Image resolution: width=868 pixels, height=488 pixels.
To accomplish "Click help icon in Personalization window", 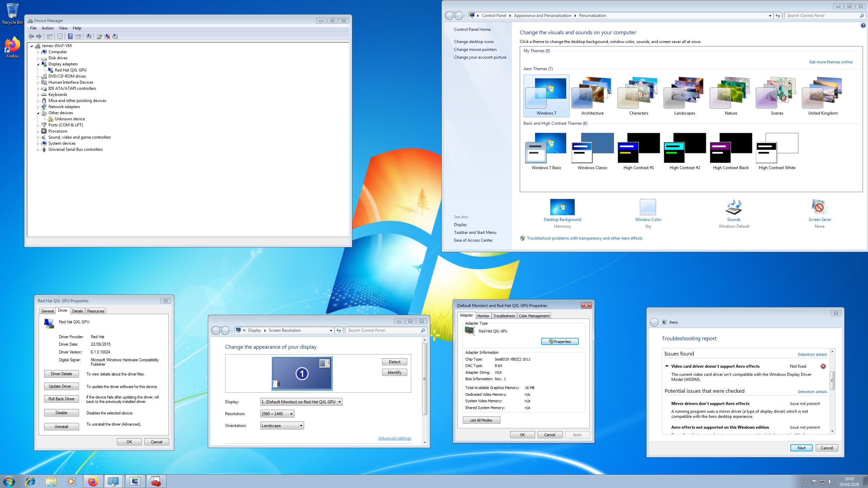I will [863, 26].
